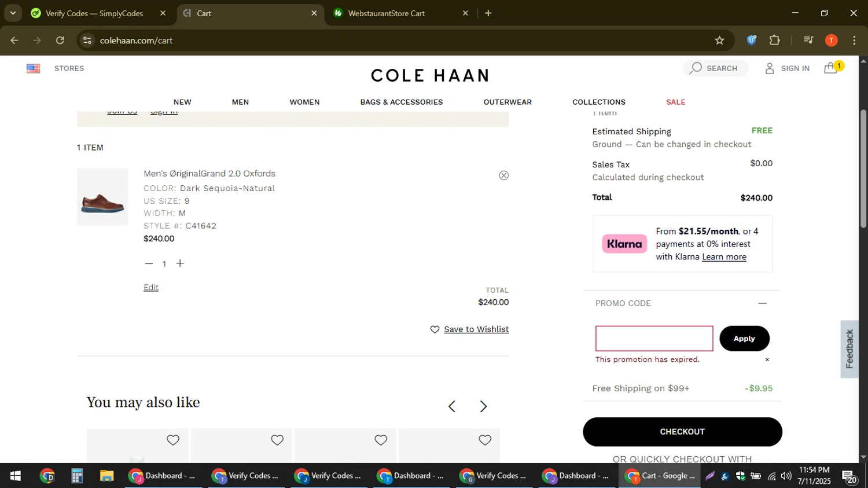Switch to Verify Codes SimplyCodes tab

click(94, 13)
